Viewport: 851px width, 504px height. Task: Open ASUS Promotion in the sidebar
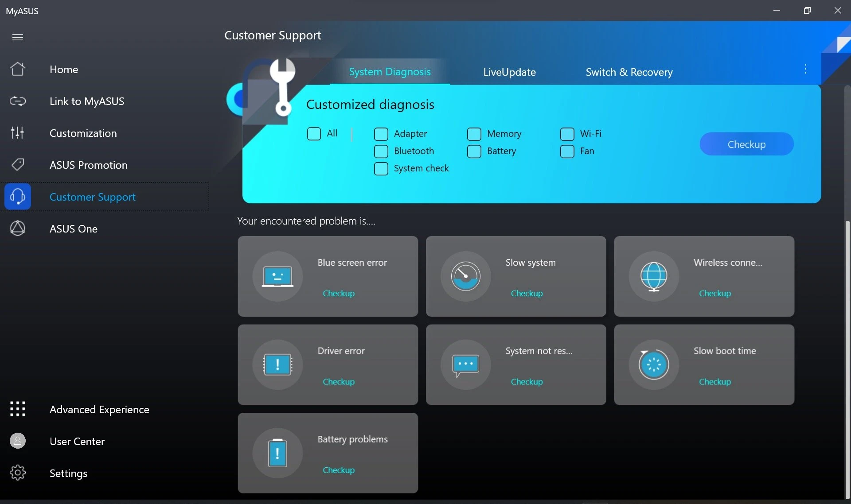105,165
